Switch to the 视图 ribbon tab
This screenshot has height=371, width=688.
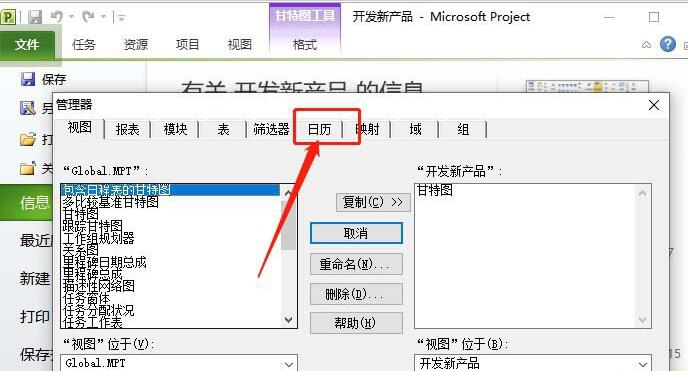[x=240, y=44]
